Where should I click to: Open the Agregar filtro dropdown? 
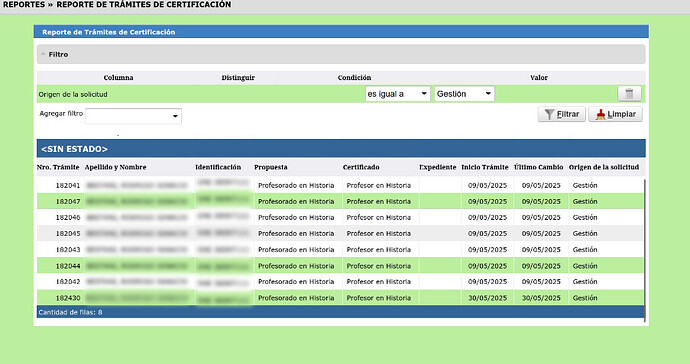(x=133, y=116)
